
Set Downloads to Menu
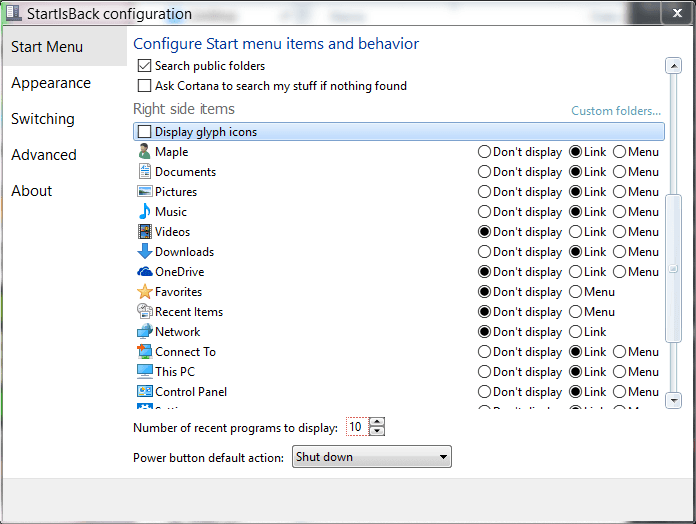[620, 252]
